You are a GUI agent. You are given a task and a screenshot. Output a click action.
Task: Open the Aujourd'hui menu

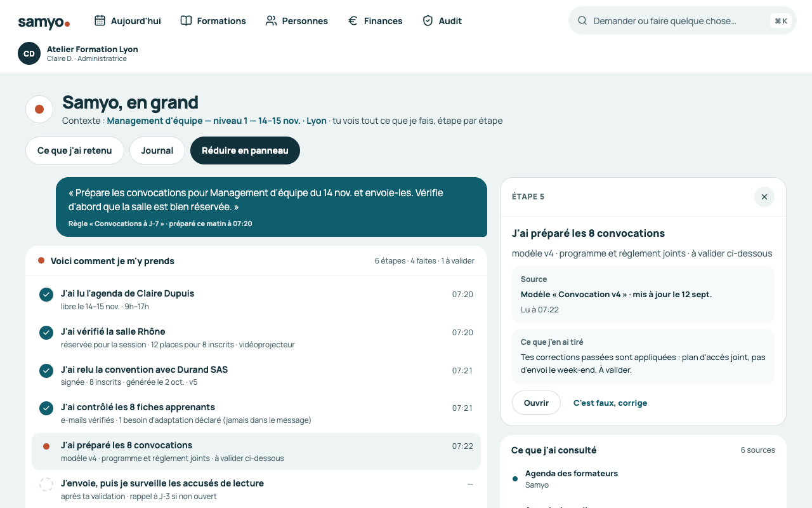pos(128,21)
